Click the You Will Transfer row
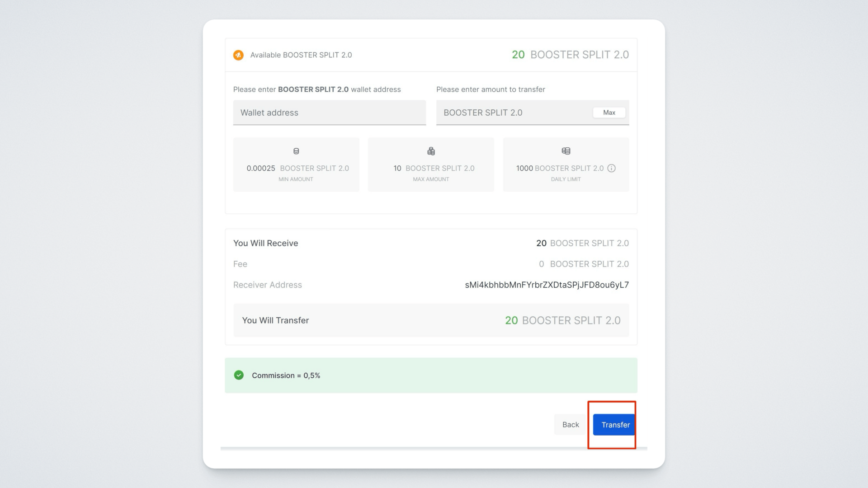The height and width of the screenshot is (488, 868). (431, 320)
